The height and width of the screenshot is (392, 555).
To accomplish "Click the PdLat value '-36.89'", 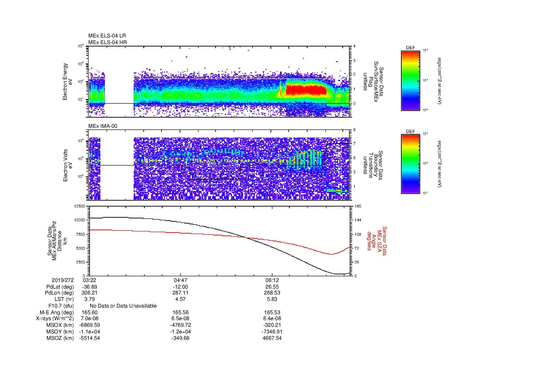I will [x=89, y=287].
